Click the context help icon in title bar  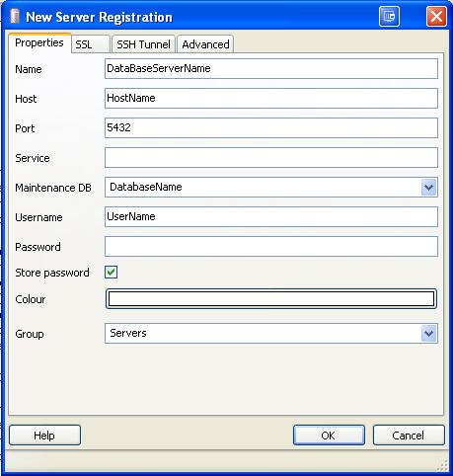[x=389, y=16]
